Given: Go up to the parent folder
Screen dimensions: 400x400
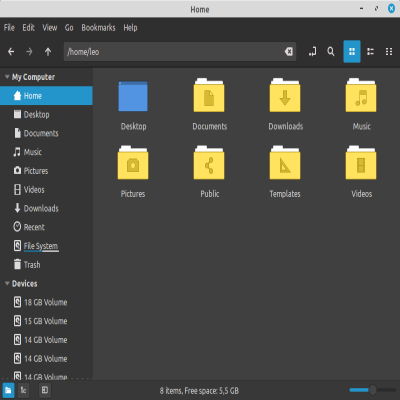Looking at the screenshot, I should point(48,52).
